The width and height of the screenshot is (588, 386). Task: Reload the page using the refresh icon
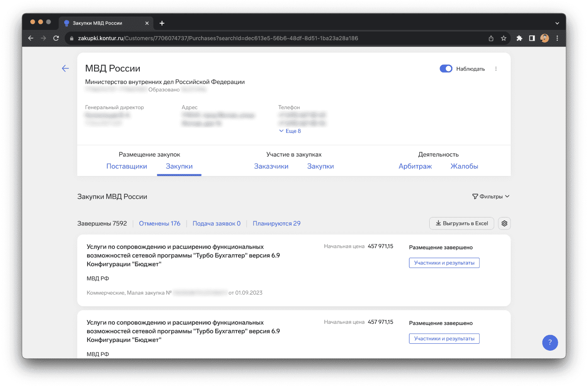pyautogui.click(x=56, y=38)
